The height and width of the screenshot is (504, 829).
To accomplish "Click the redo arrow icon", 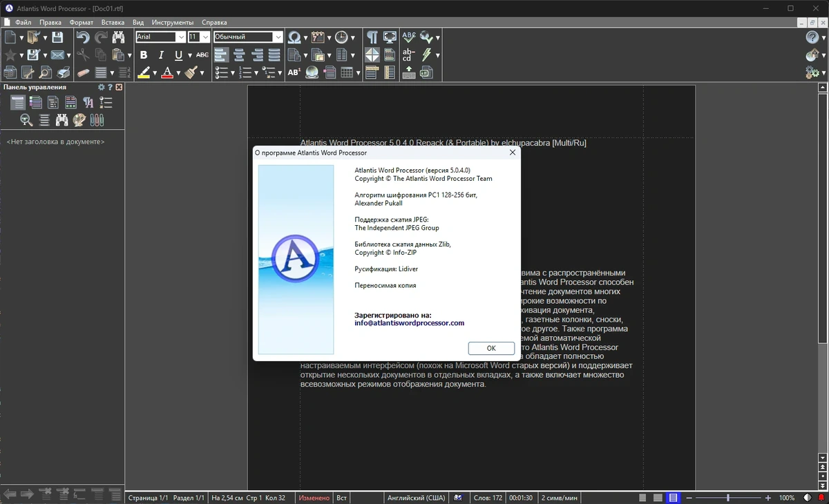I will coord(101,37).
